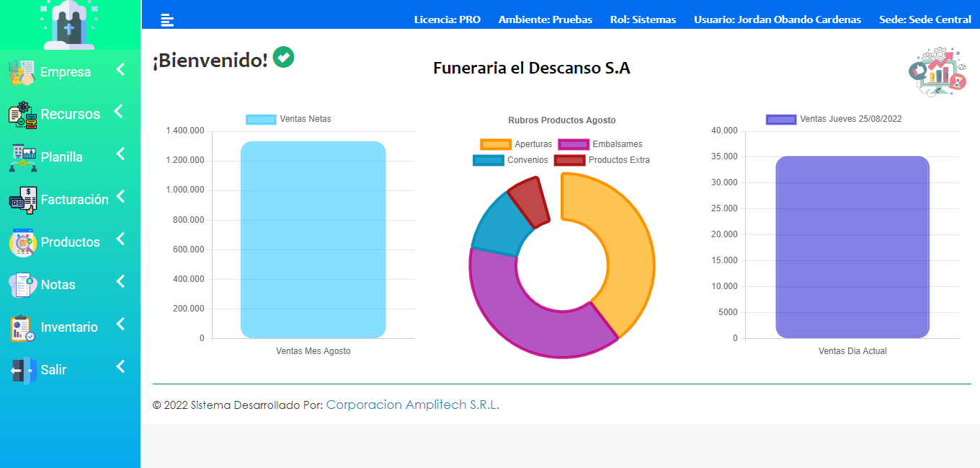Screen dimensions: 980x468
Task: Click the Inventario clipboard icon
Action: (22, 327)
